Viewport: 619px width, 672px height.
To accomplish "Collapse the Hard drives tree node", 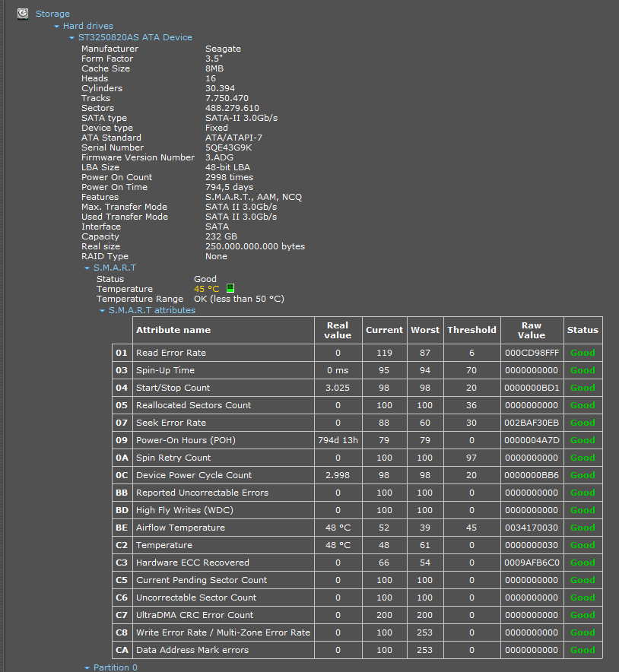I will 57,27.
